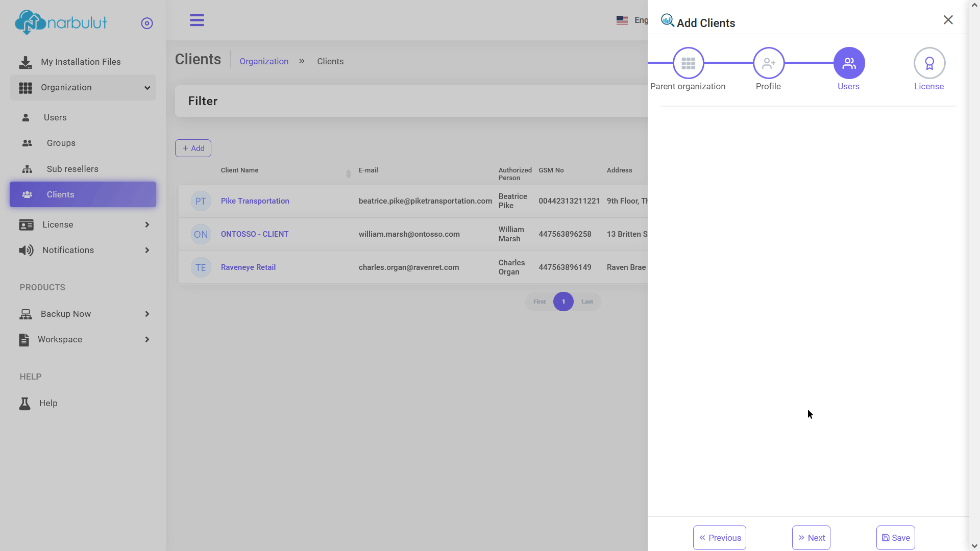Click the PT avatar badge
This screenshot has width=980, height=551.
pyautogui.click(x=201, y=201)
